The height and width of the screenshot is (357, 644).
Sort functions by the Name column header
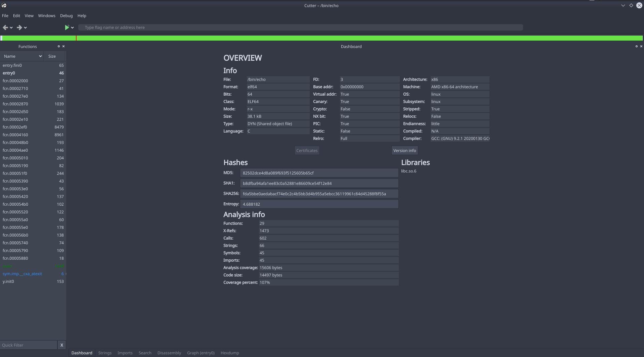tap(23, 56)
